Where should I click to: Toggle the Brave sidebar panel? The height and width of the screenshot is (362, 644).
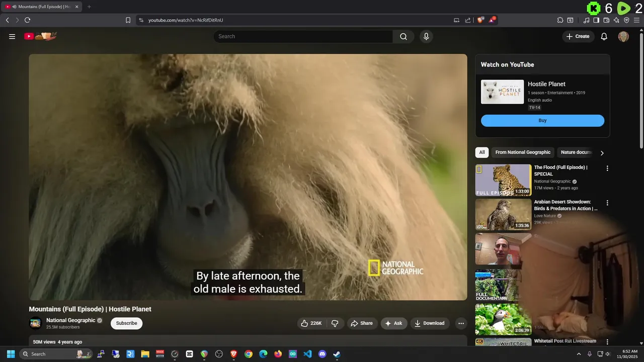click(x=596, y=20)
